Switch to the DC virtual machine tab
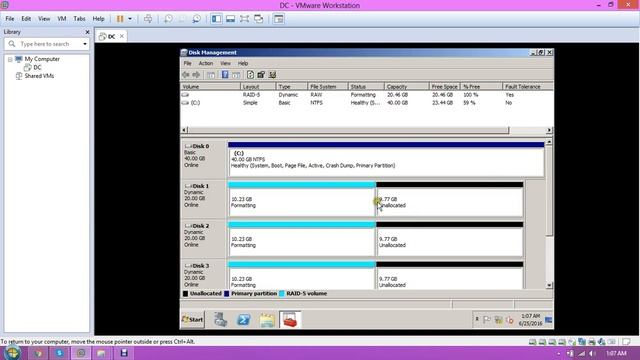The height and width of the screenshot is (360, 640). tap(111, 36)
